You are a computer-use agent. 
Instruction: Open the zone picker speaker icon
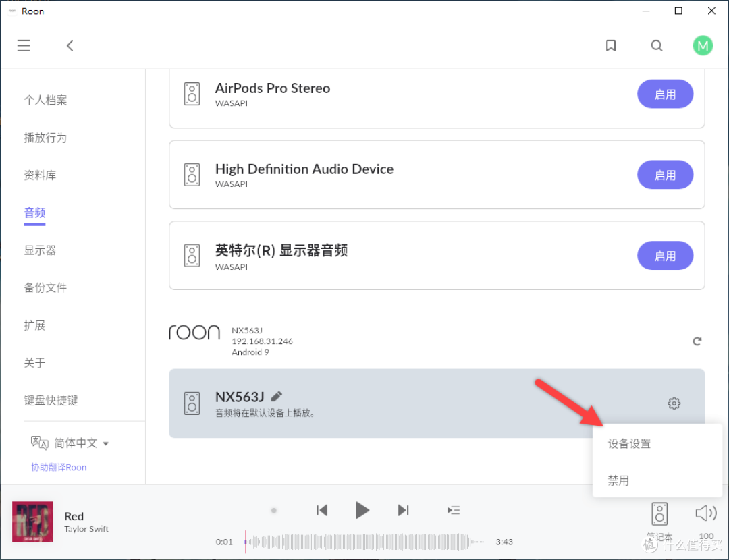(659, 513)
